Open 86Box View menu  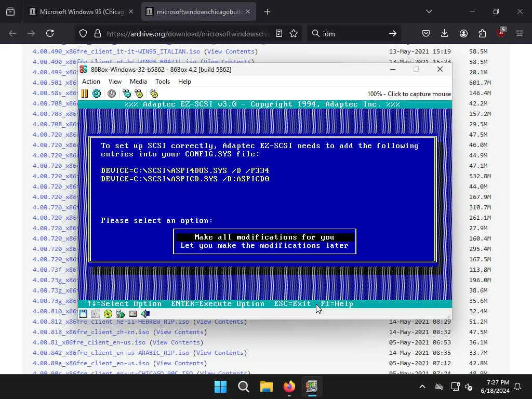click(115, 82)
